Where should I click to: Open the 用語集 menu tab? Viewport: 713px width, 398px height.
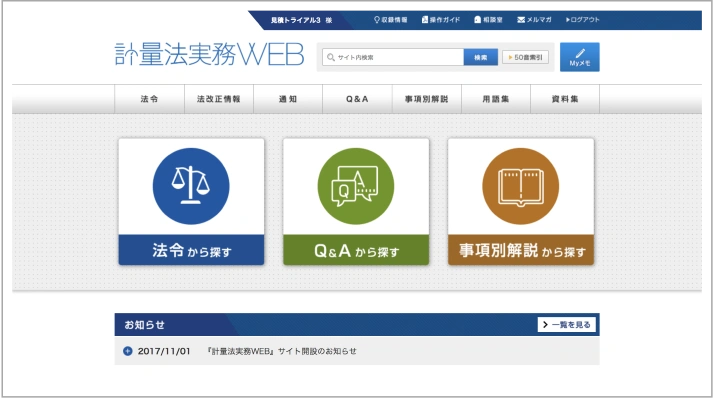point(496,99)
